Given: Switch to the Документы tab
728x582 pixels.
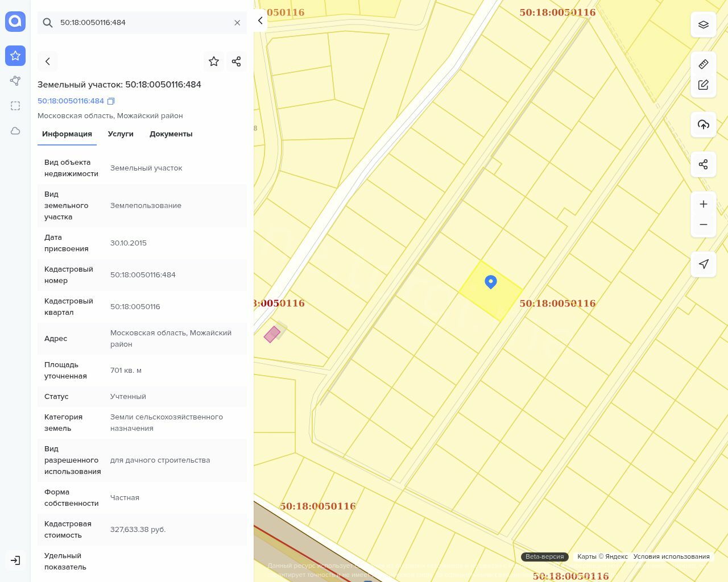Looking at the screenshot, I should pos(171,134).
